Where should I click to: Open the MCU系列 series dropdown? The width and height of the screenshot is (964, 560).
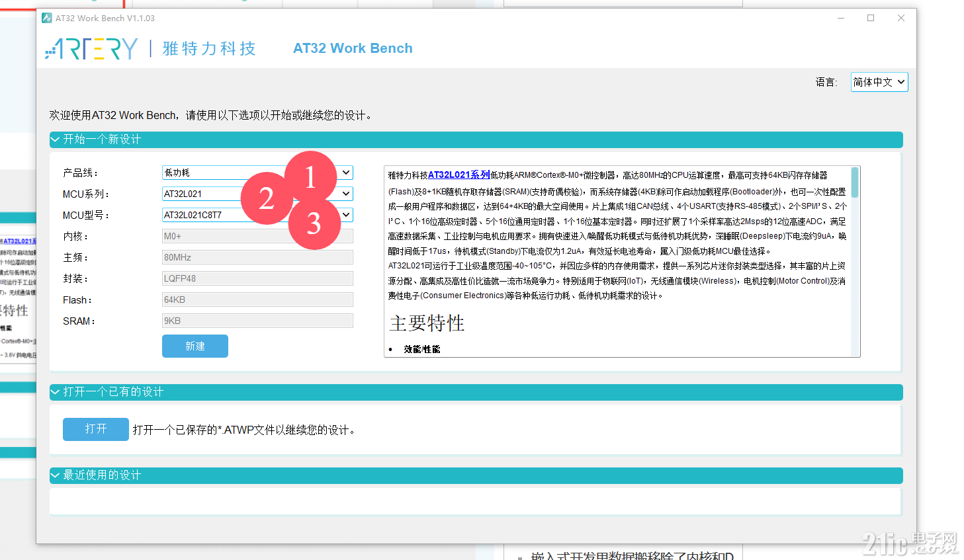(x=257, y=194)
